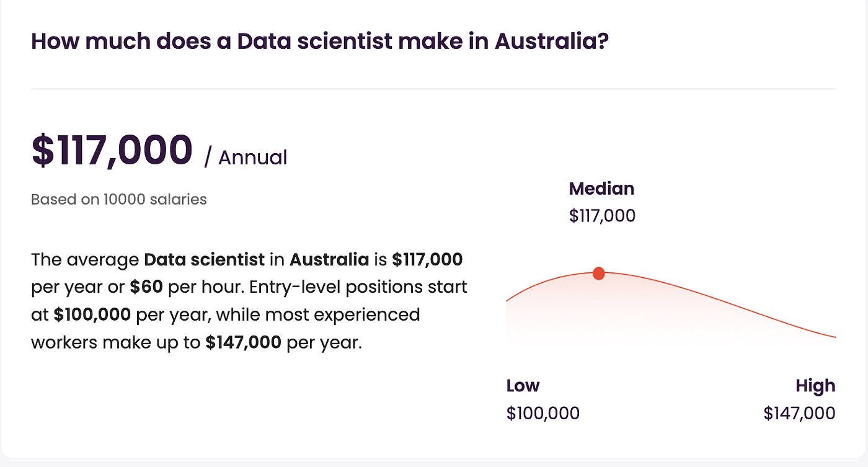Click the red median dot on the salary curve
The image size is (868, 467).
(x=598, y=274)
